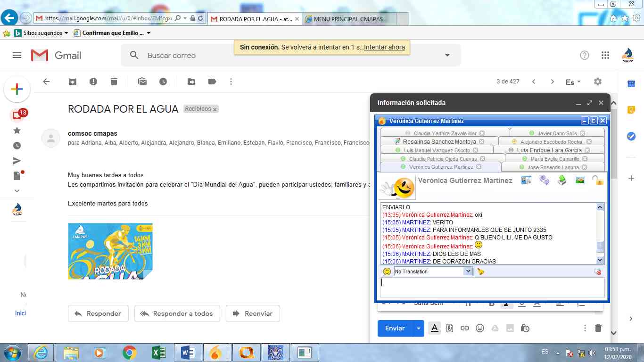Report this email as spam
The width and height of the screenshot is (644, 362).
(93, 82)
